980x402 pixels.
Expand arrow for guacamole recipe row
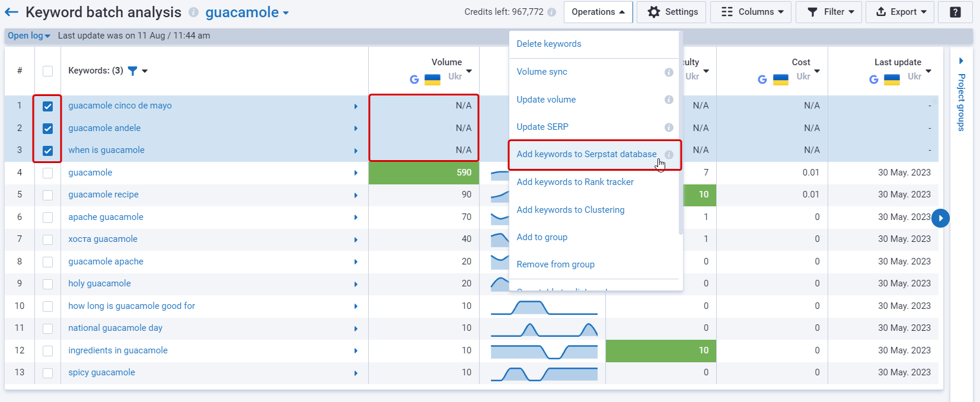pyautogui.click(x=356, y=196)
